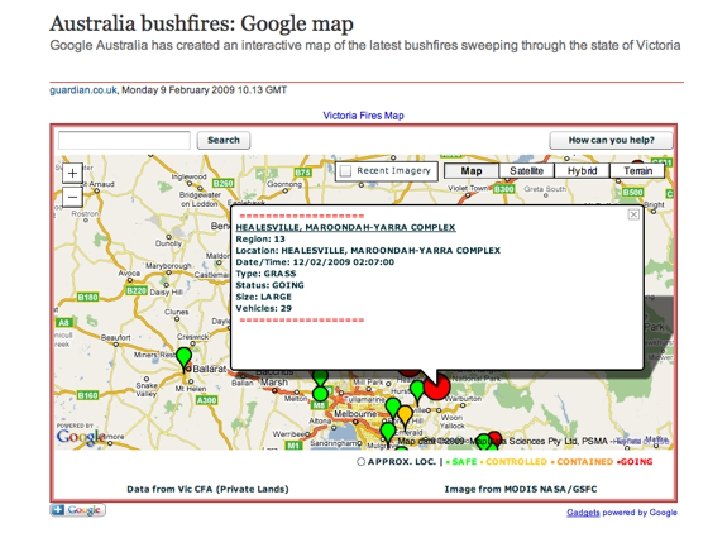Open the Victoria Fires Map link
720x540 pixels.
point(364,115)
